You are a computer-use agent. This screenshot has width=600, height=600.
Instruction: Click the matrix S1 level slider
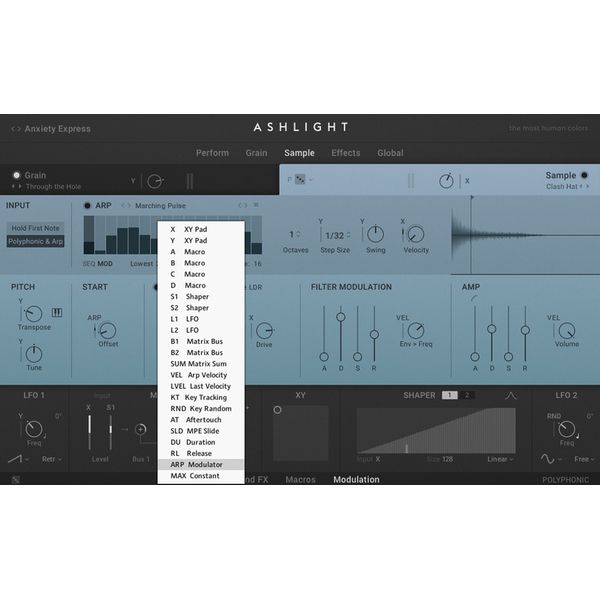111,432
